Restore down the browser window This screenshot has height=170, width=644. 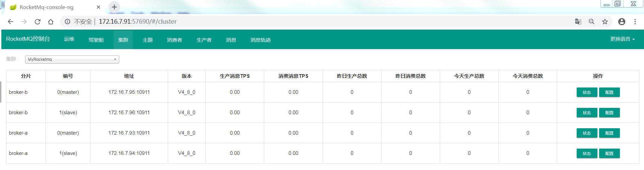pos(618,4)
